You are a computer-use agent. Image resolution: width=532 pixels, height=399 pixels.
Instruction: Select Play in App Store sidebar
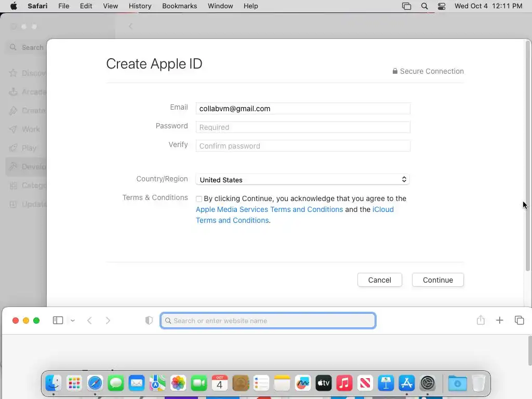pos(25,148)
